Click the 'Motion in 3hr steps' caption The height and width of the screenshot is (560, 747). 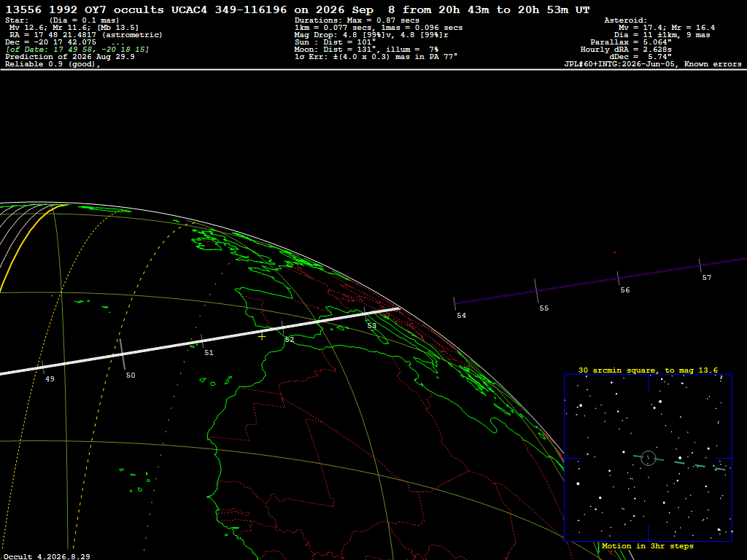pos(648,546)
